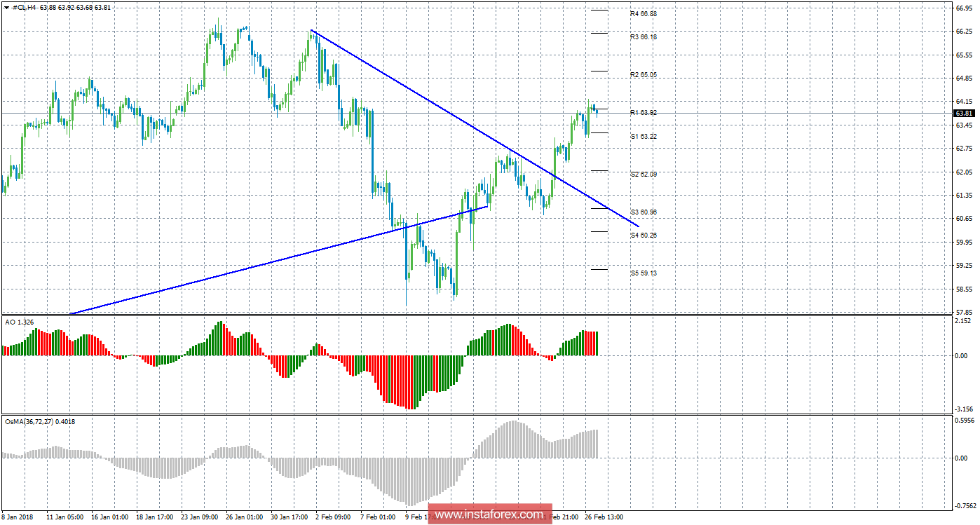Click the 26 Feb 13:00 date label

pos(606,517)
